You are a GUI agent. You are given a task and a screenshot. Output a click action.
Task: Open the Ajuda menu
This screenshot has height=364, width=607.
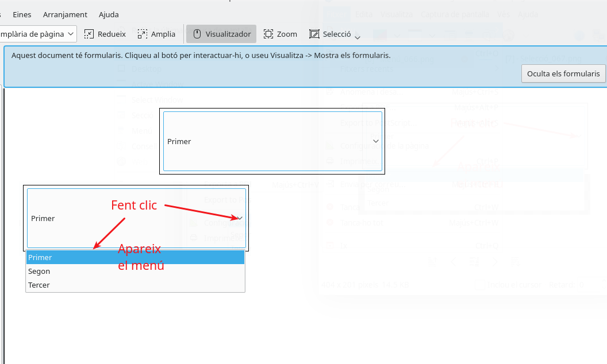pyautogui.click(x=109, y=14)
